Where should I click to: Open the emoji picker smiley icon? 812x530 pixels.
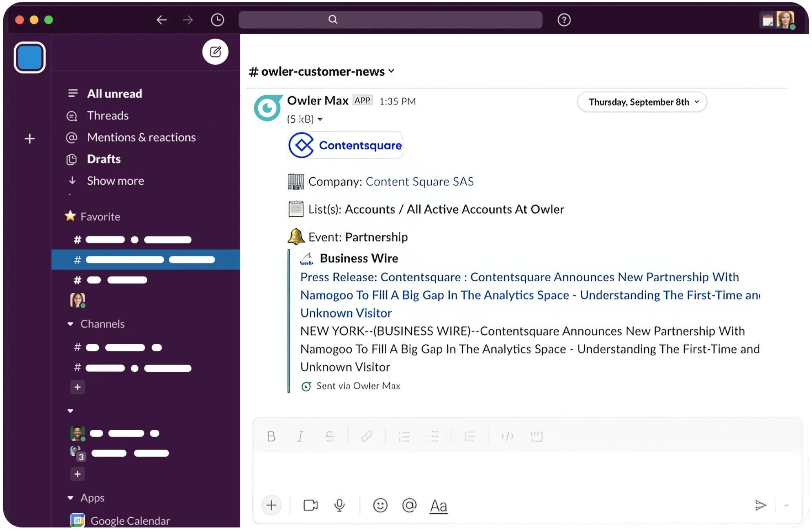coord(380,505)
